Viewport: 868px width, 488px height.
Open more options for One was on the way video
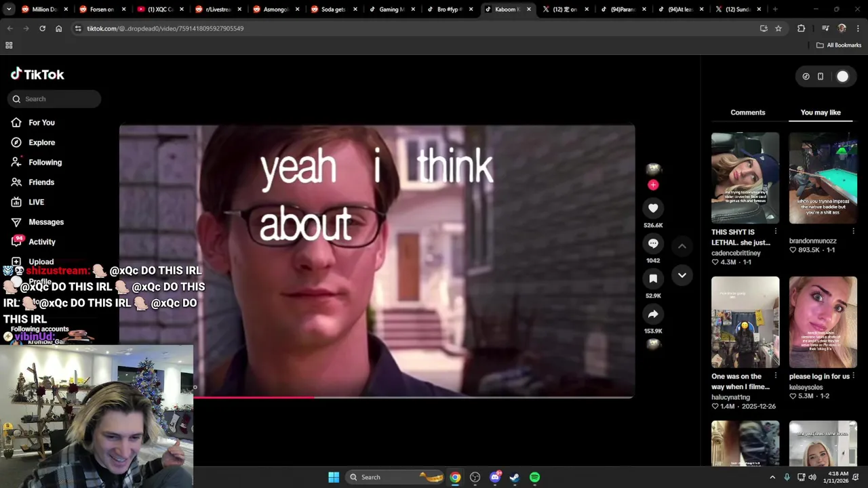[776, 376]
